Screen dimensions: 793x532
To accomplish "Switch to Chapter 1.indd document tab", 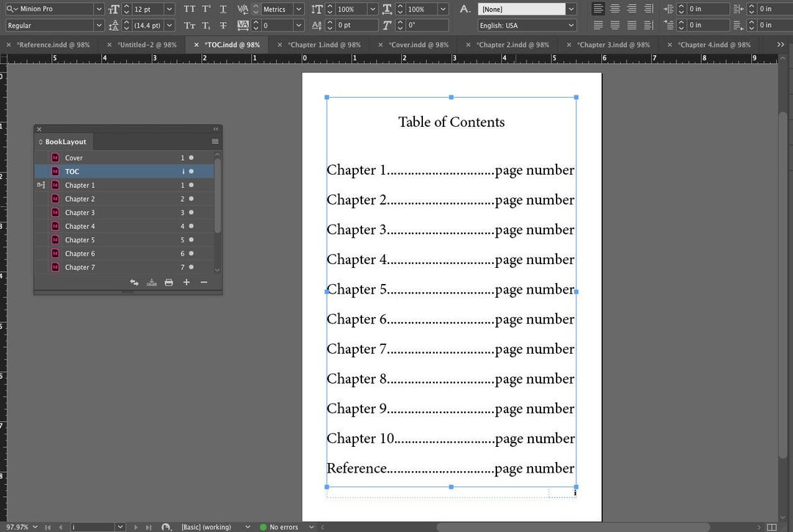I will point(325,45).
